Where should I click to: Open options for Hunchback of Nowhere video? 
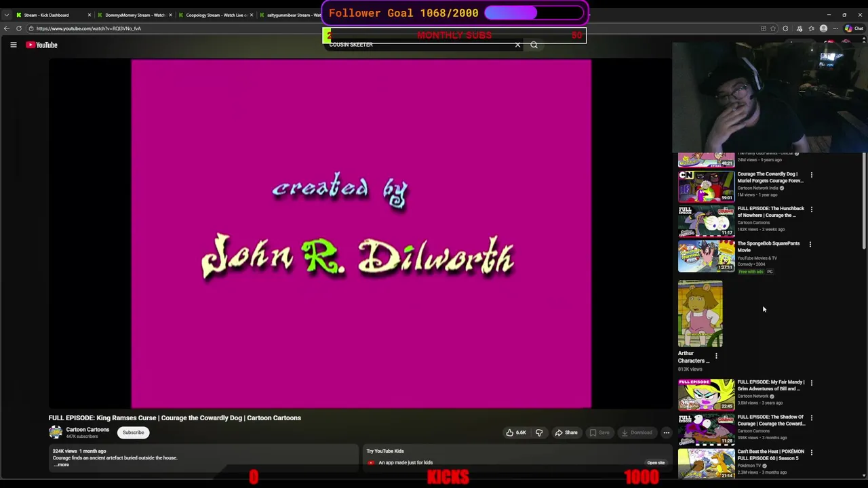tap(811, 209)
